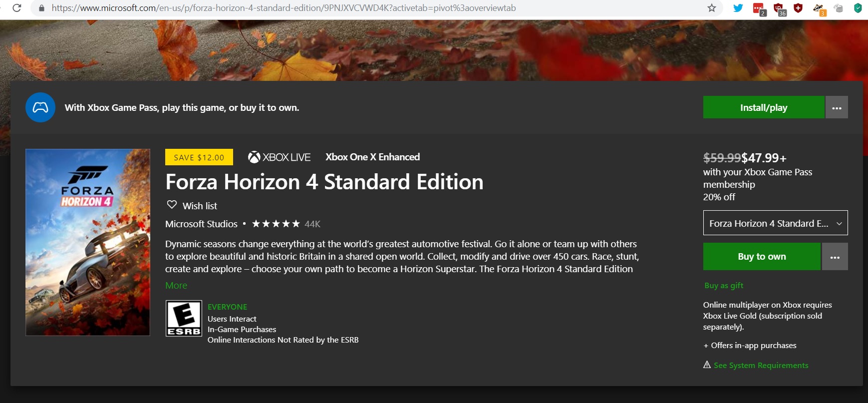The height and width of the screenshot is (403, 868).
Task: Click the In-Game Purchases descriptor
Action: [x=242, y=329]
